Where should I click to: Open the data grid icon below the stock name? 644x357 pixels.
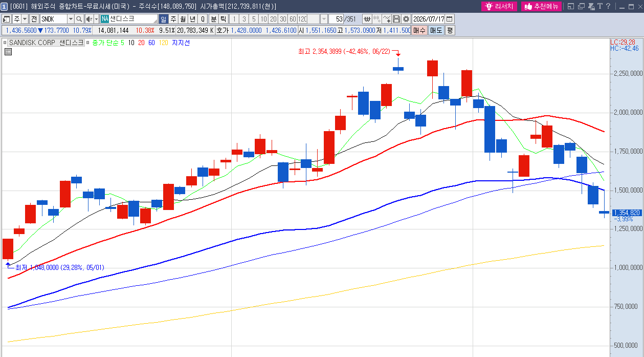click(x=9, y=52)
